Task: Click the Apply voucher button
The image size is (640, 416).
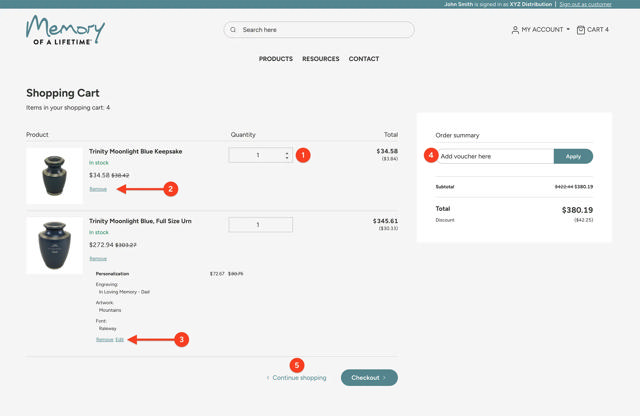Action: [x=573, y=156]
